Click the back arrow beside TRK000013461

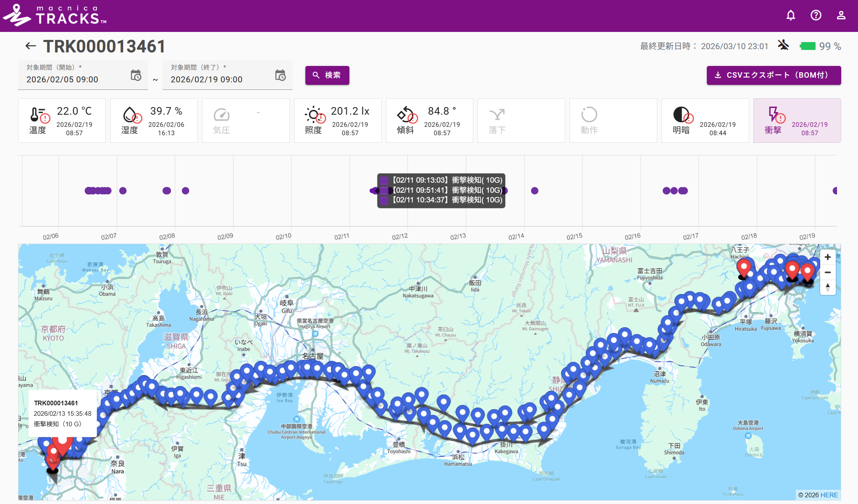(30, 46)
